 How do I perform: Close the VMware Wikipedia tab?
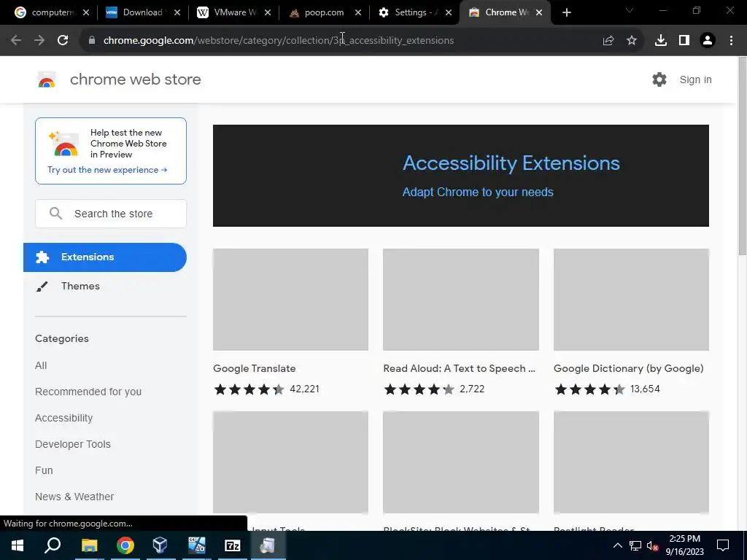pyautogui.click(x=268, y=13)
